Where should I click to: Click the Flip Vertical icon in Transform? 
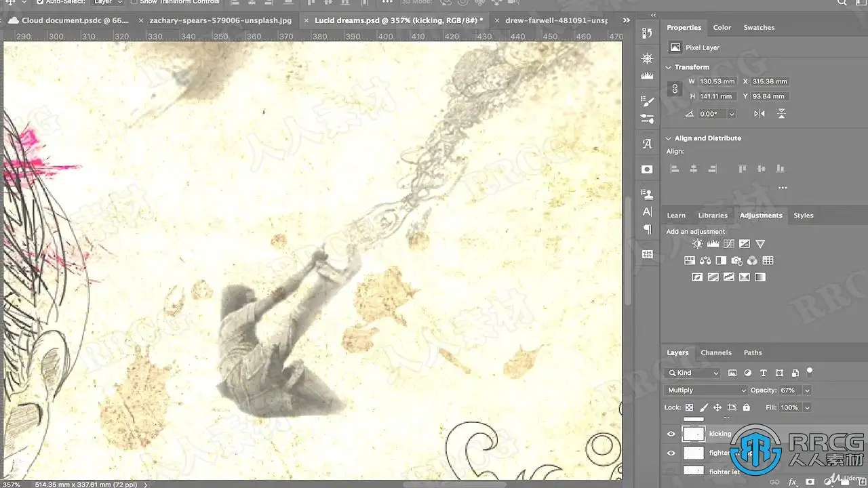(781, 114)
